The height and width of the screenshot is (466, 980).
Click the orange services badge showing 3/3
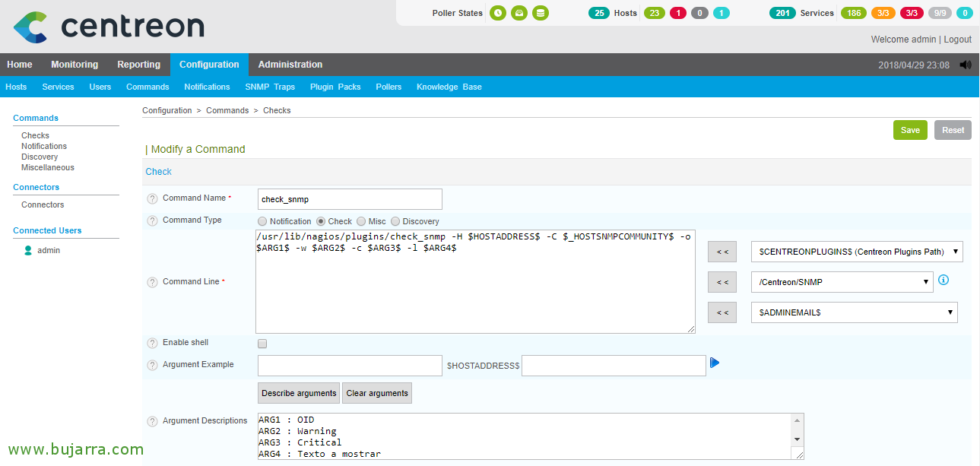tap(883, 13)
